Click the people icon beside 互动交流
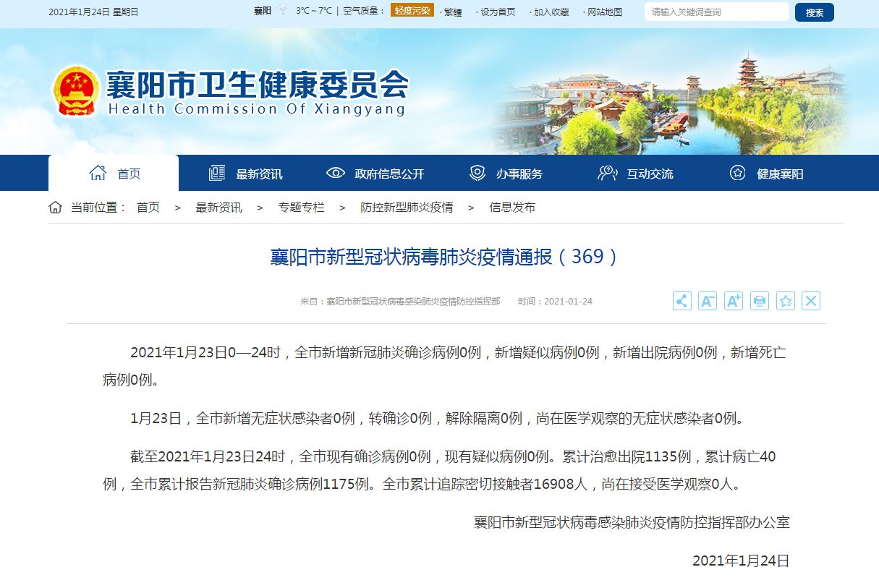The width and height of the screenshot is (879, 588). point(607,173)
